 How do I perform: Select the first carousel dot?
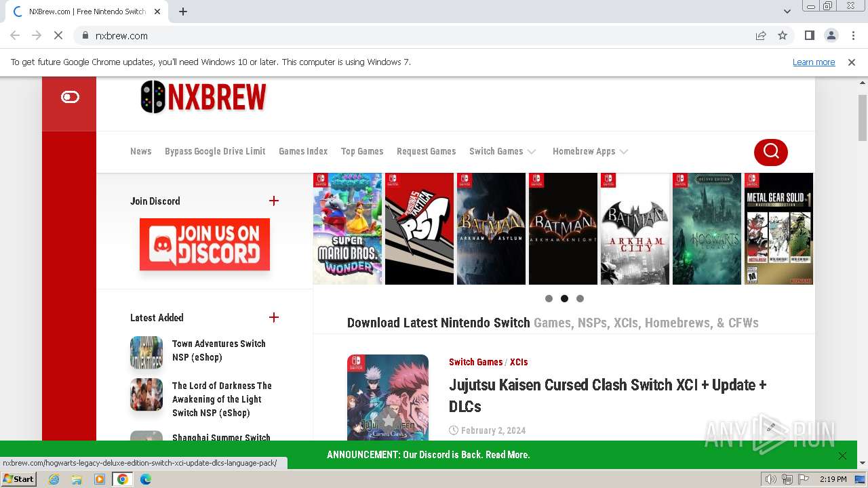point(549,298)
